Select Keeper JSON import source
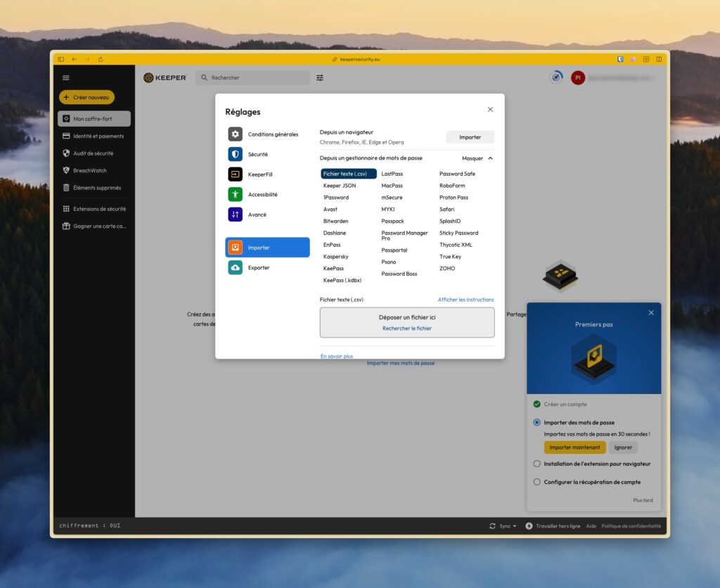The height and width of the screenshot is (588, 720). tap(340, 186)
